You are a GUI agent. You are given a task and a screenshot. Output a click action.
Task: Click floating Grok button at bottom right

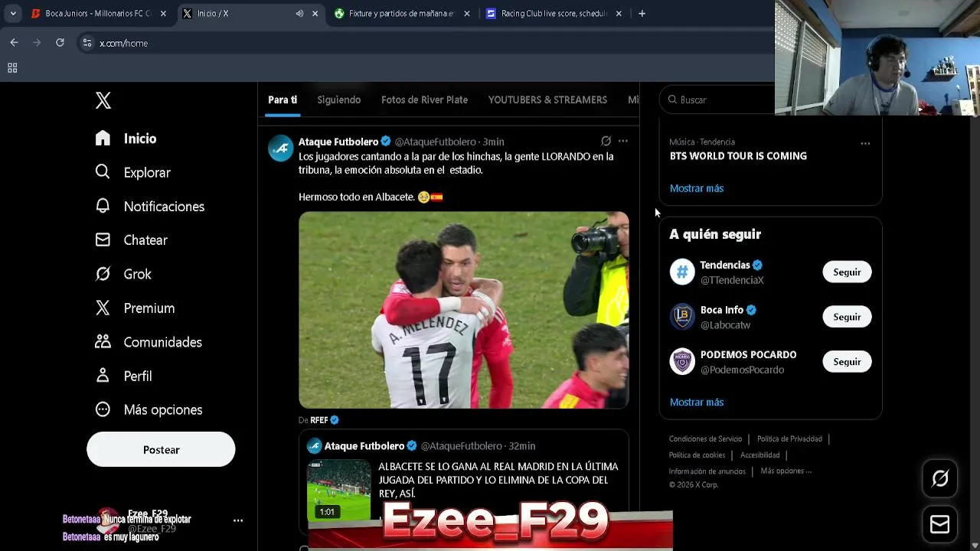point(940,479)
